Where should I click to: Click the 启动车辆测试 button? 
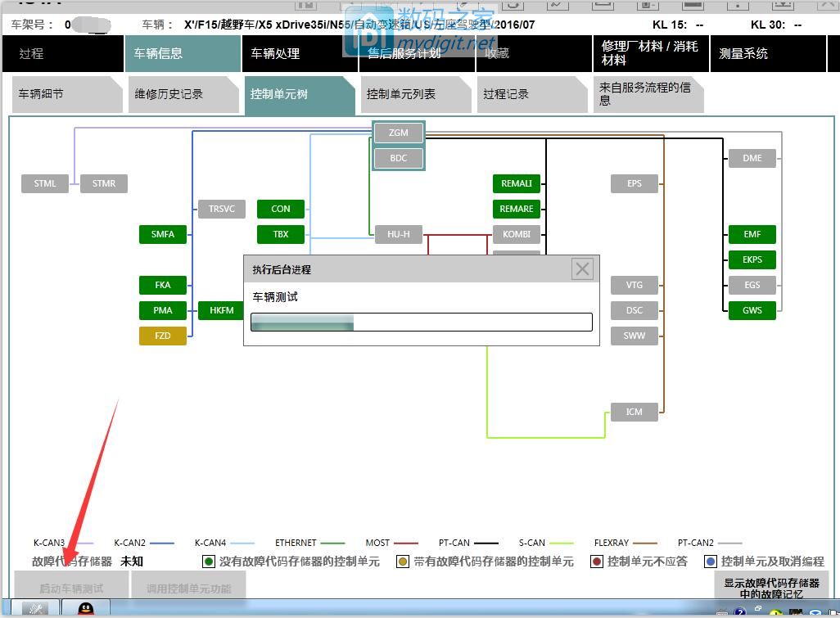pos(71,588)
